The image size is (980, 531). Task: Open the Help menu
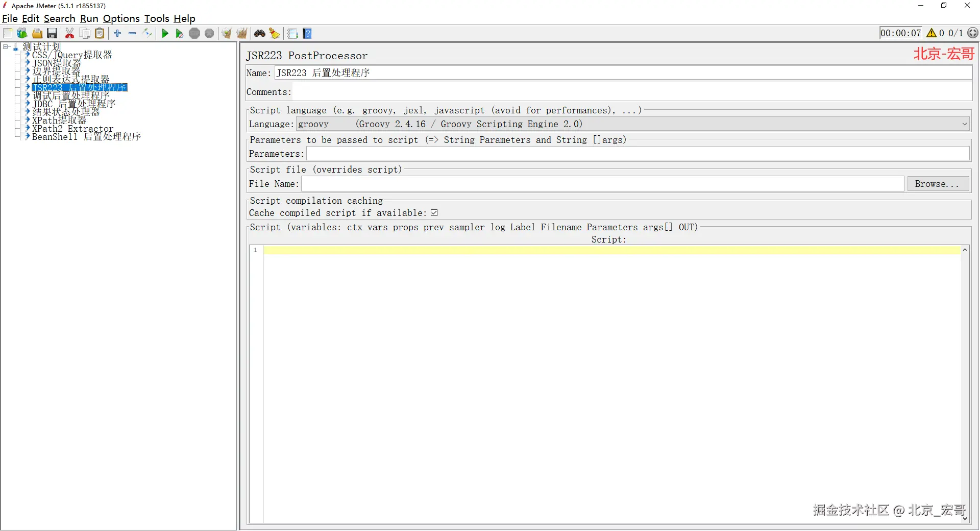click(x=184, y=19)
